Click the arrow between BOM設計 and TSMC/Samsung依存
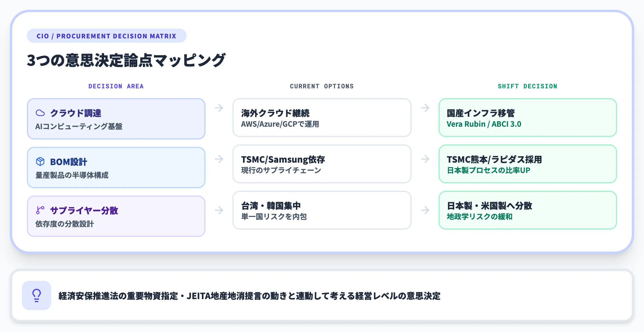 (x=219, y=159)
